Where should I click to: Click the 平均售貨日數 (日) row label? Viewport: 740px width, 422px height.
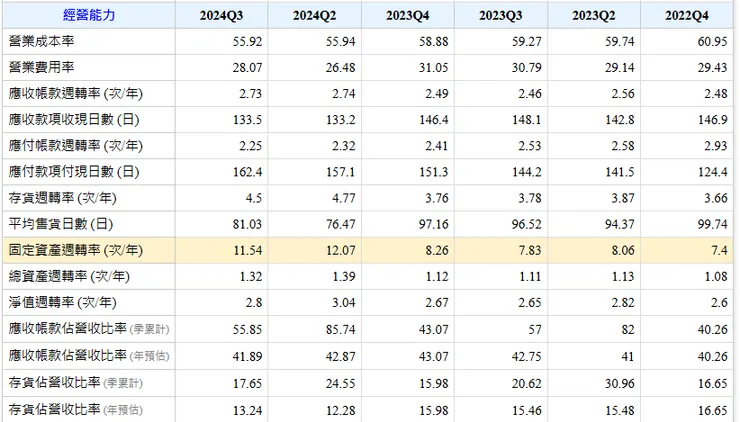pyautogui.click(x=60, y=224)
